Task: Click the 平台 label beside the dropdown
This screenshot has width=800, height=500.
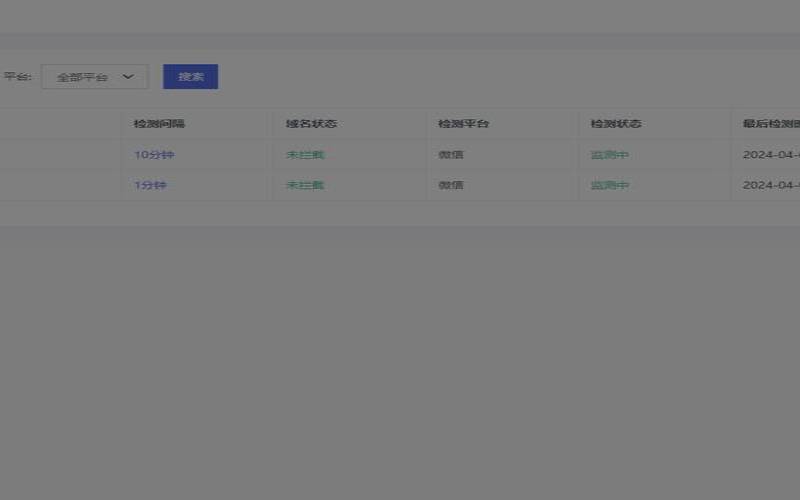Action: click(x=17, y=77)
